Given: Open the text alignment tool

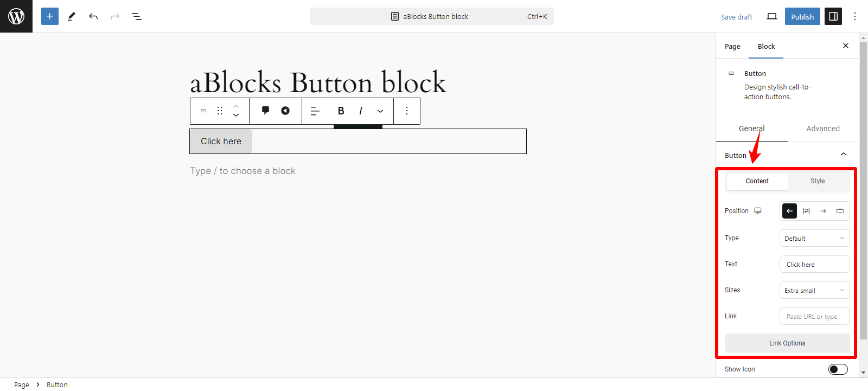Looking at the screenshot, I should pos(315,111).
